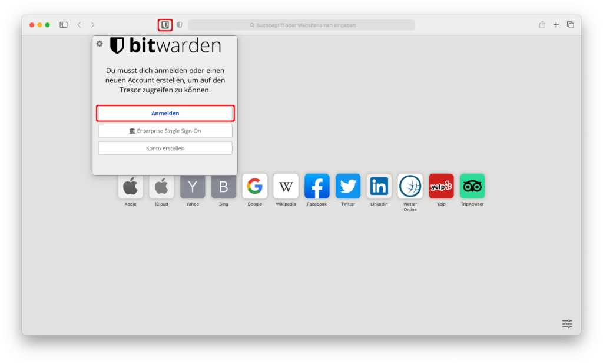
Task: Click the Anmelden button
Action: coord(165,114)
